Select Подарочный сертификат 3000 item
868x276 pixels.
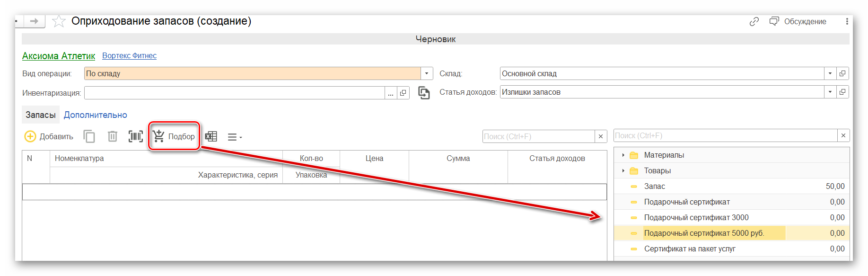click(x=696, y=217)
